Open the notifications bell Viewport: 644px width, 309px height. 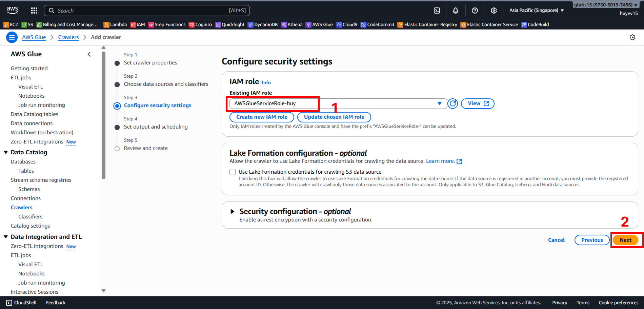(456, 11)
